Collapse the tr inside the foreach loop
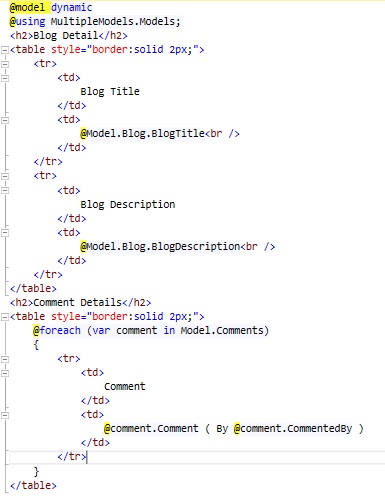385x498 pixels. point(5,359)
